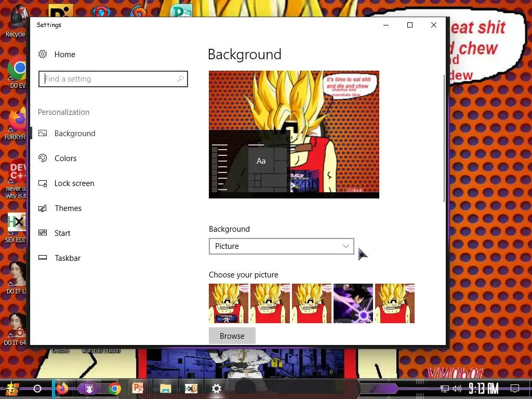Open the purple shield app on taskbar
The height and width of the screenshot is (399, 532).
click(x=89, y=389)
